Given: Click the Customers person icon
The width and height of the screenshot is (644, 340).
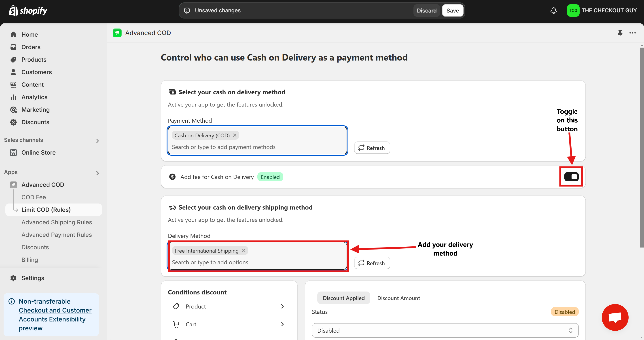Looking at the screenshot, I should click(x=13, y=72).
